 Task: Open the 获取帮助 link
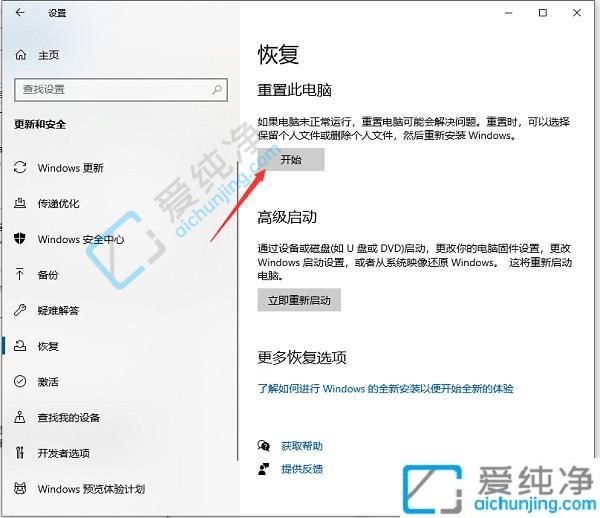[x=302, y=446]
